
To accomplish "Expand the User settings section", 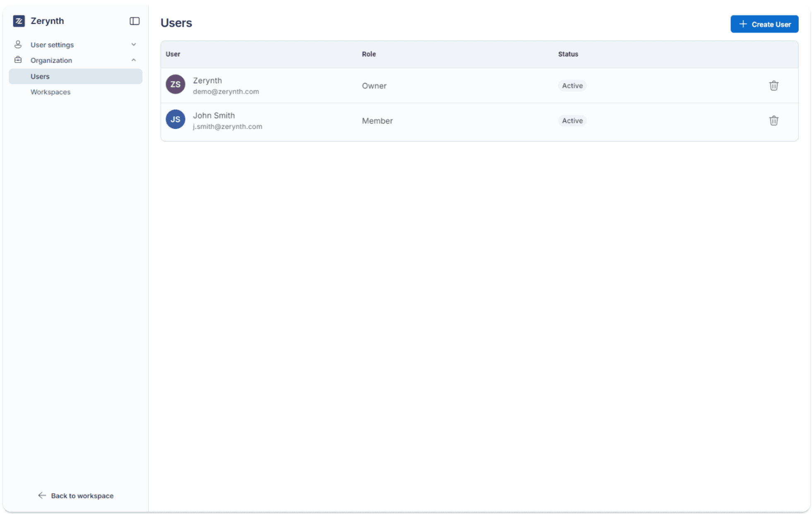I will (133, 44).
